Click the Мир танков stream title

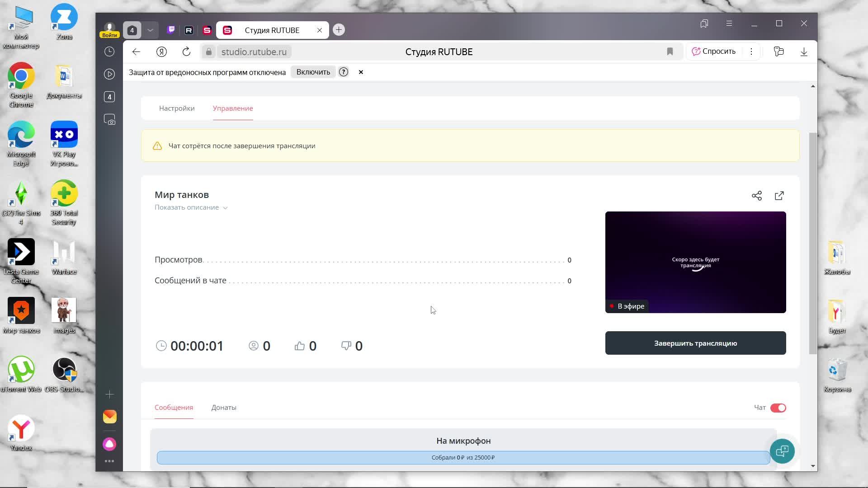pos(182,195)
